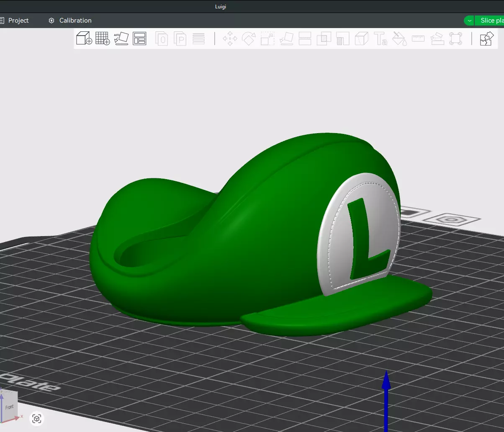Screen dimensions: 504x432
Task: Open dropdown arrow beside Slice plate
Action: pyautogui.click(x=469, y=20)
